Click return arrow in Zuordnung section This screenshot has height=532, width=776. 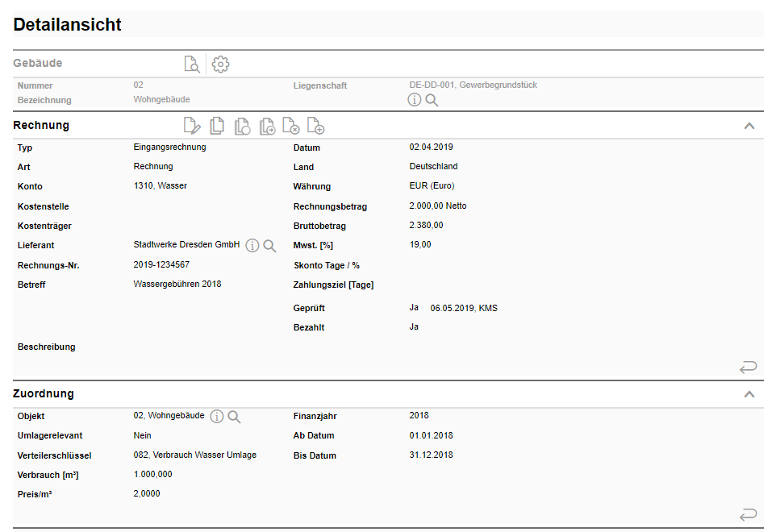[748, 514]
